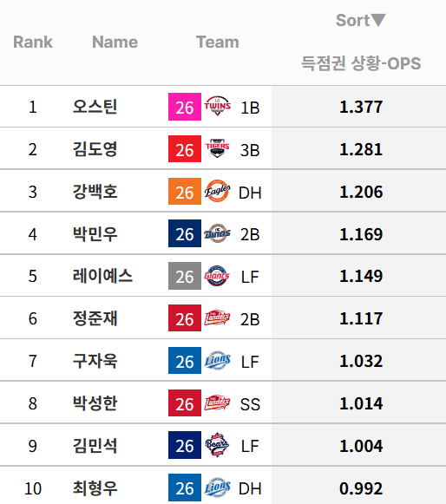Image resolution: width=446 pixels, height=504 pixels.
Task: Click the Doosan Bears team logo
Action: [x=217, y=445]
